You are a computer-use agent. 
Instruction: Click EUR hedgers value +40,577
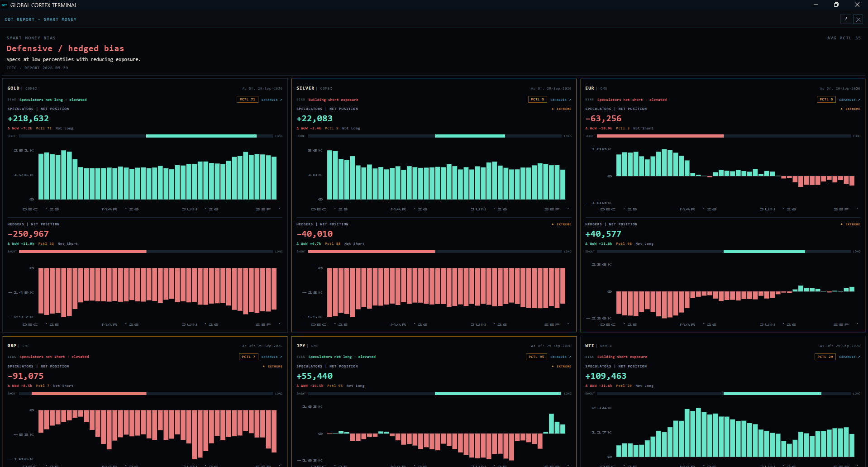(x=603, y=234)
